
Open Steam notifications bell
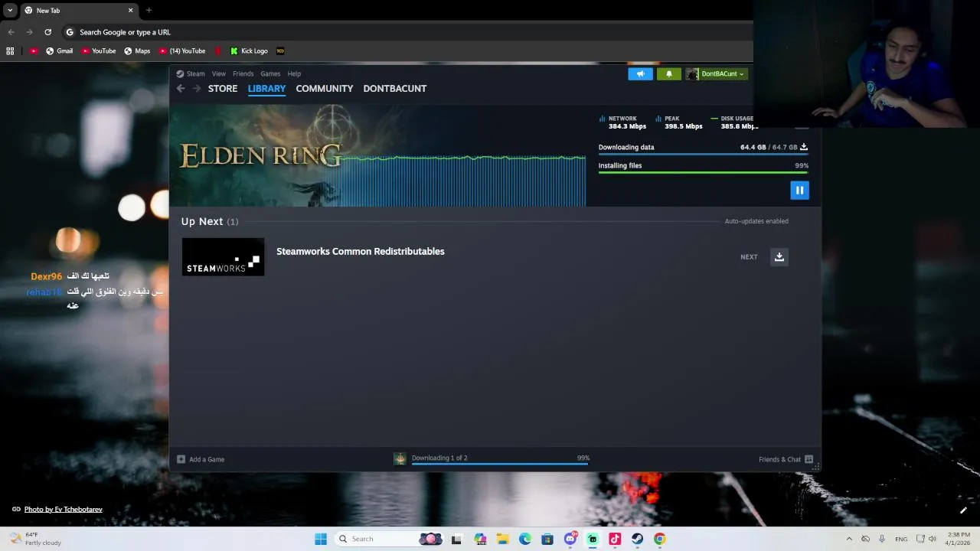(668, 74)
